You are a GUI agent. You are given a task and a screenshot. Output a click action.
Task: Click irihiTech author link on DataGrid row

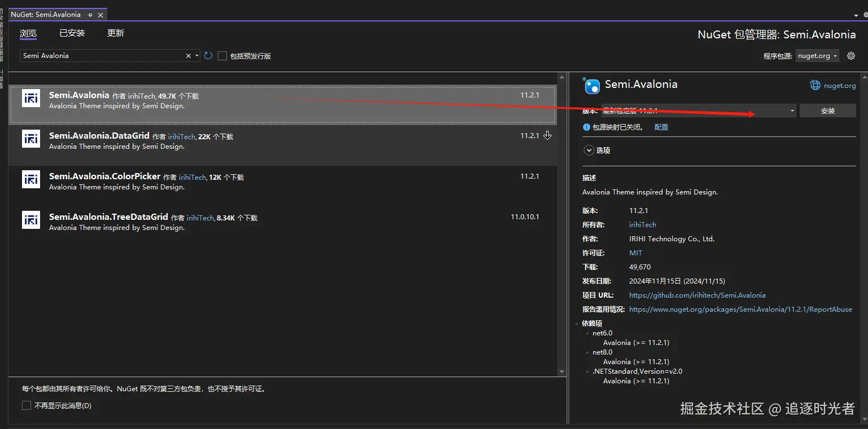tap(182, 137)
